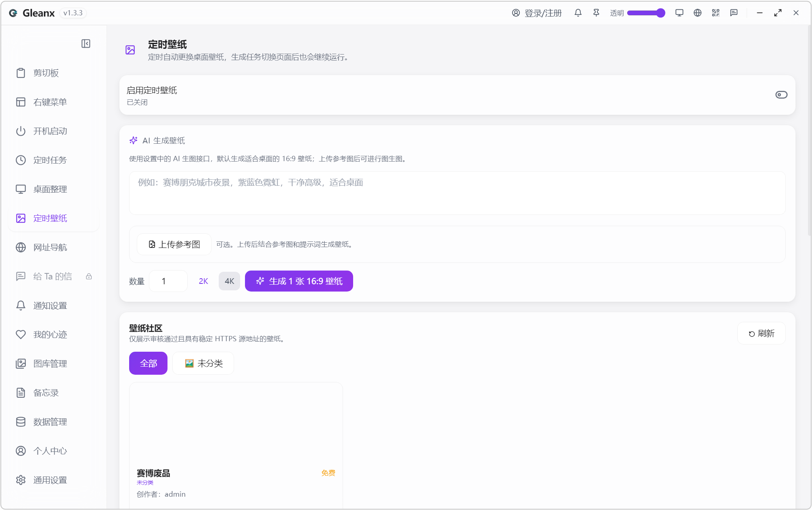Open 剪切板 in the sidebar
812x510 pixels.
coord(54,73)
